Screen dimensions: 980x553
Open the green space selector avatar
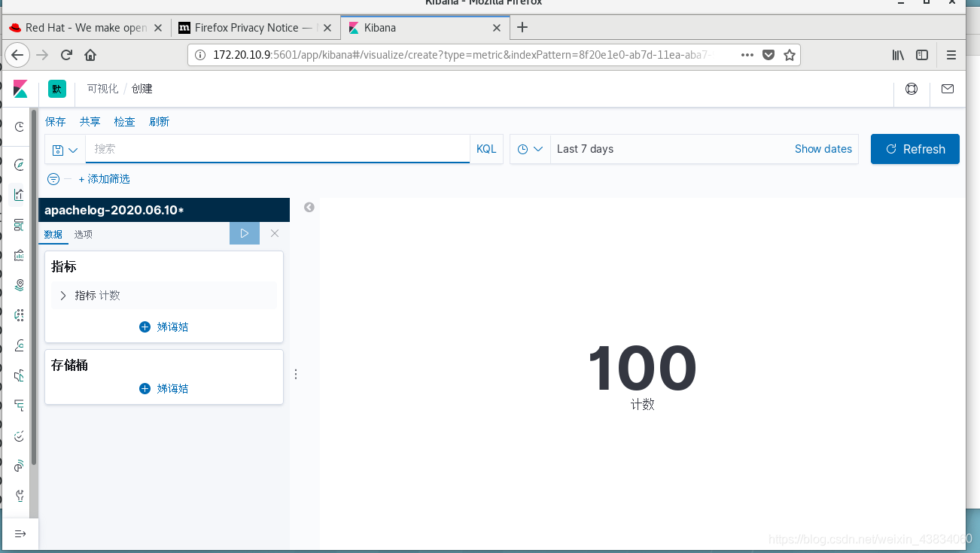pyautogui.click(x=57, y=89)
